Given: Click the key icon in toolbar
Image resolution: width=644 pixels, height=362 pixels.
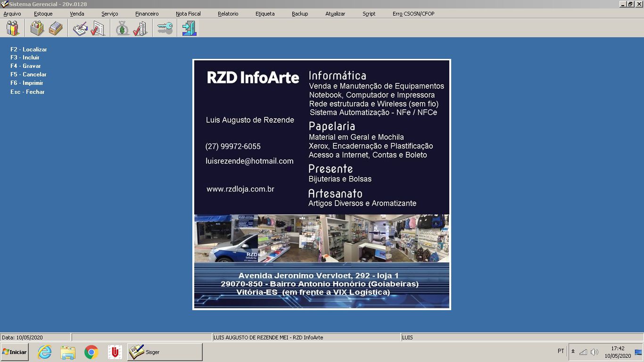Looking at the screenshot, I should tap(165, 28).
